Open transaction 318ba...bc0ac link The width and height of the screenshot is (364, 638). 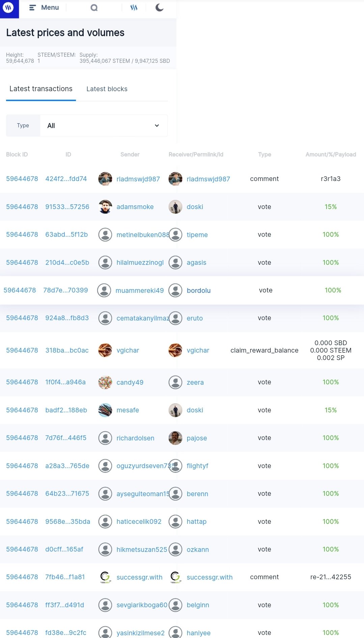(67, 350)
